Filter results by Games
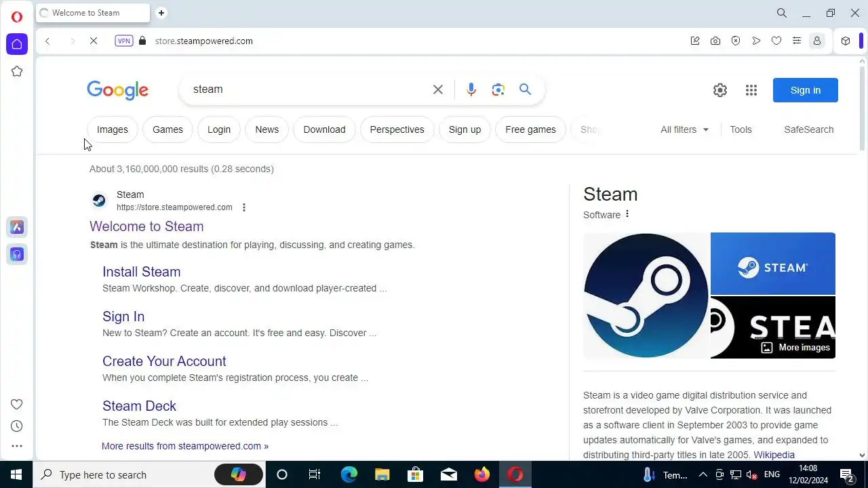The image size is (868, 488). (167, 129)
